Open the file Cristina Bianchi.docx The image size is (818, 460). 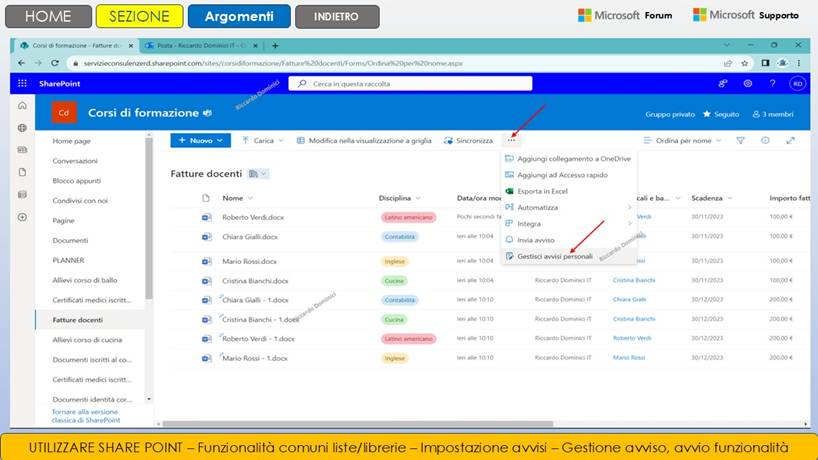(x=255, y=281)
